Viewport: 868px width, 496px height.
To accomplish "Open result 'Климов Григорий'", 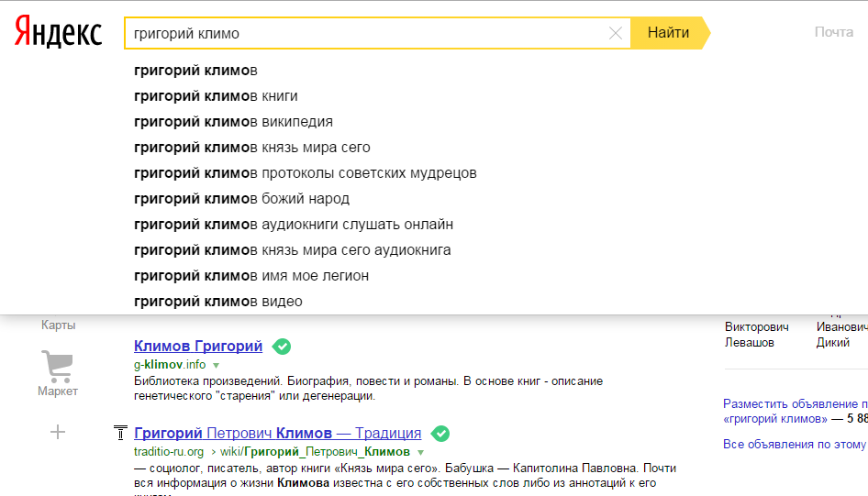I will point(198,347).
